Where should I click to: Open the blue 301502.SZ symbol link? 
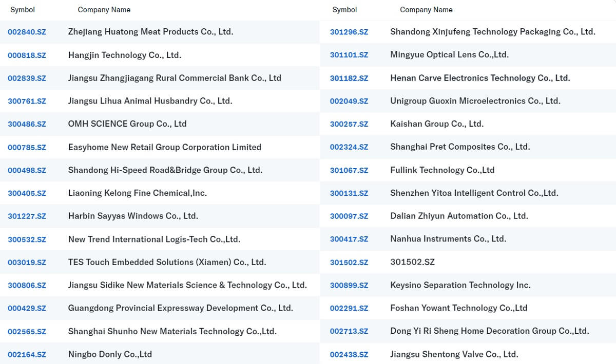[x=349, y=262]
